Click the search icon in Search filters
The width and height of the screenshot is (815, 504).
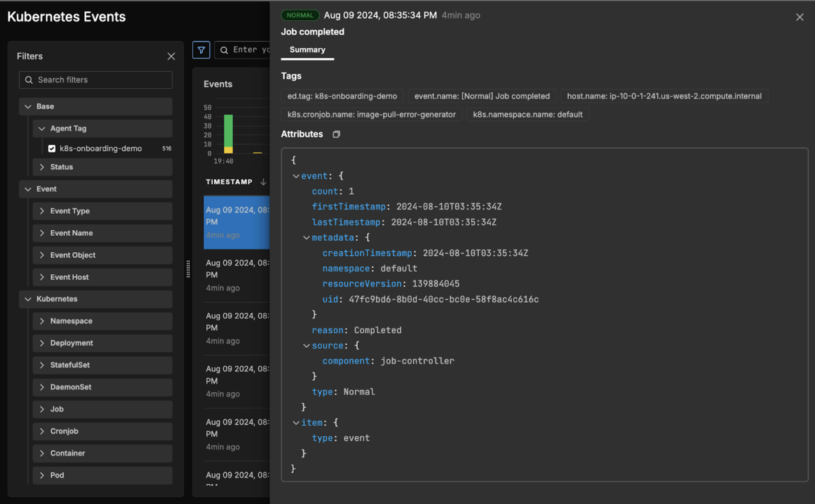[x=29, y=80]
